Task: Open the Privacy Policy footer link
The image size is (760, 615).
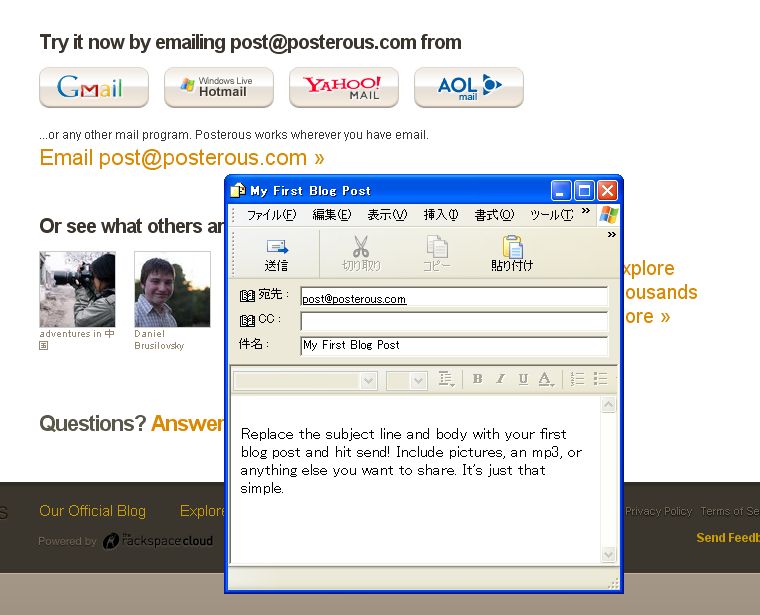Action: [x=658, y=511]
